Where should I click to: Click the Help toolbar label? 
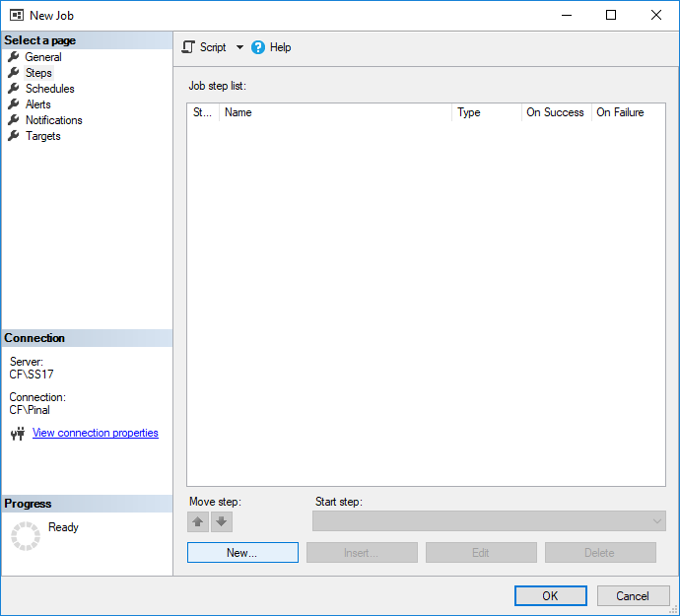click(280, 47)
